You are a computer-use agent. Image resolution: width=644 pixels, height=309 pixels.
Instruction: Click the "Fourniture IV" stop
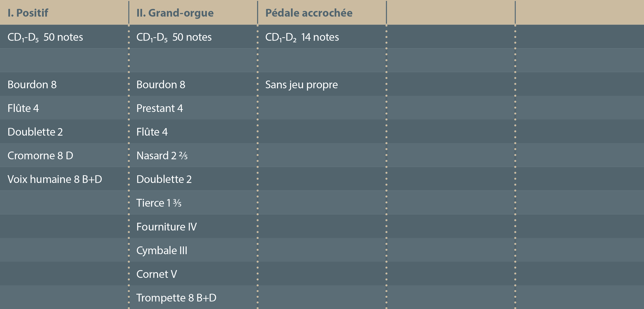(x=166, y=227)
